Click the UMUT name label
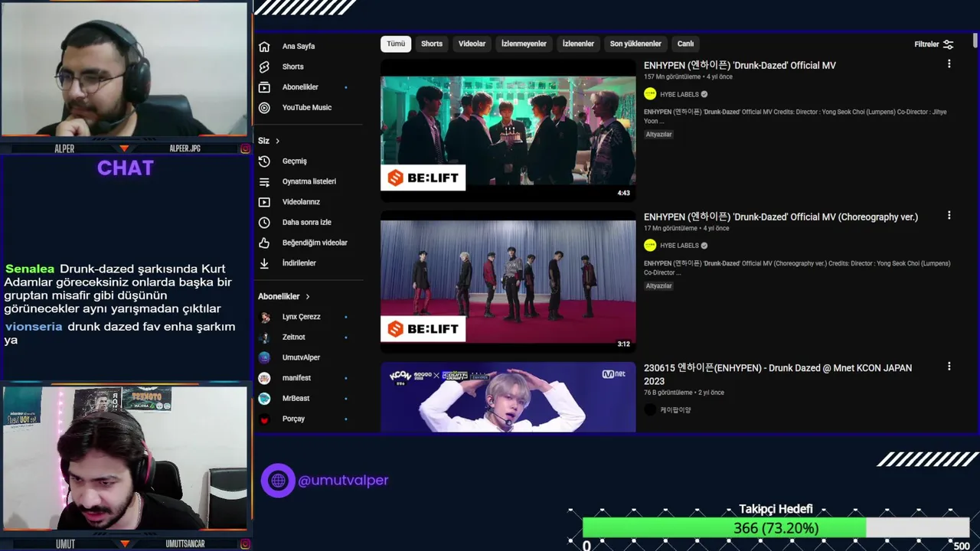 pyautogui.click(x=65, y=544)
